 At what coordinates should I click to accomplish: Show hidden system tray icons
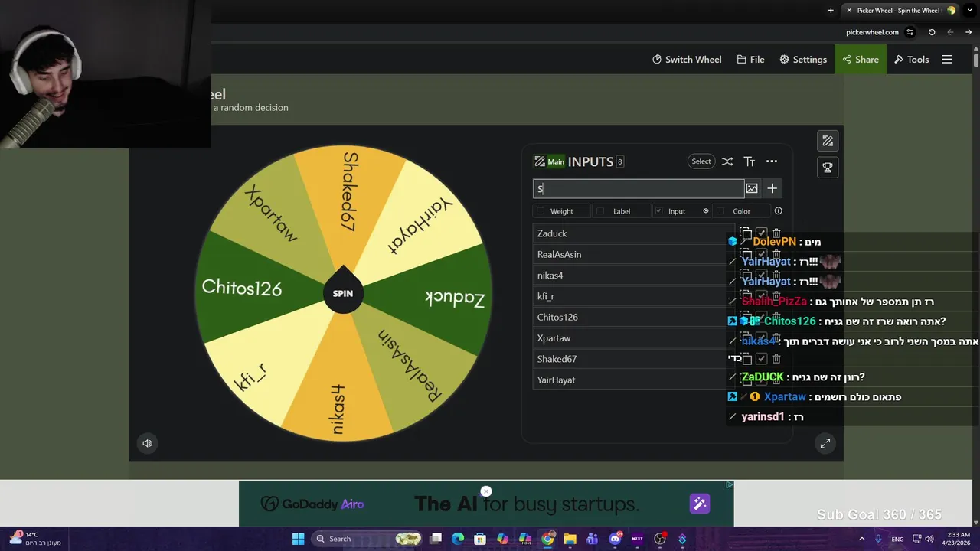862,539
